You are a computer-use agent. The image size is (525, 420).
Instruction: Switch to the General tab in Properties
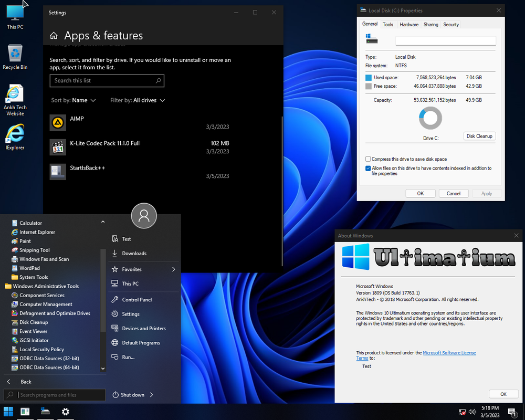370,24
